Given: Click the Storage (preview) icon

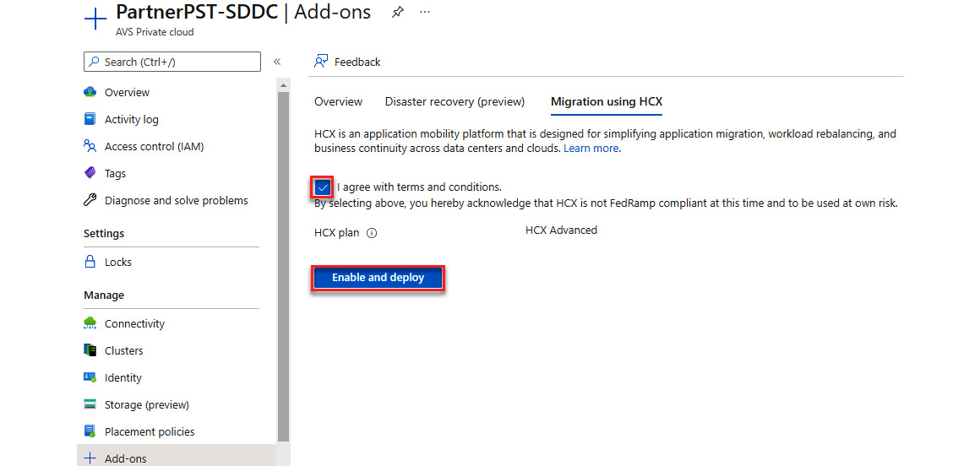Looking at the screenshot, I should point(90,404).
